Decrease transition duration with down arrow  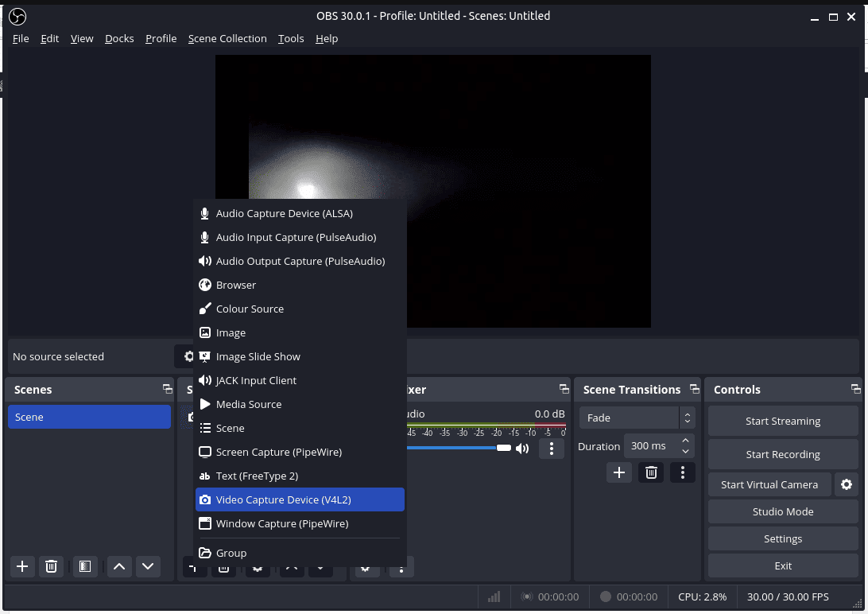(685, 451)
